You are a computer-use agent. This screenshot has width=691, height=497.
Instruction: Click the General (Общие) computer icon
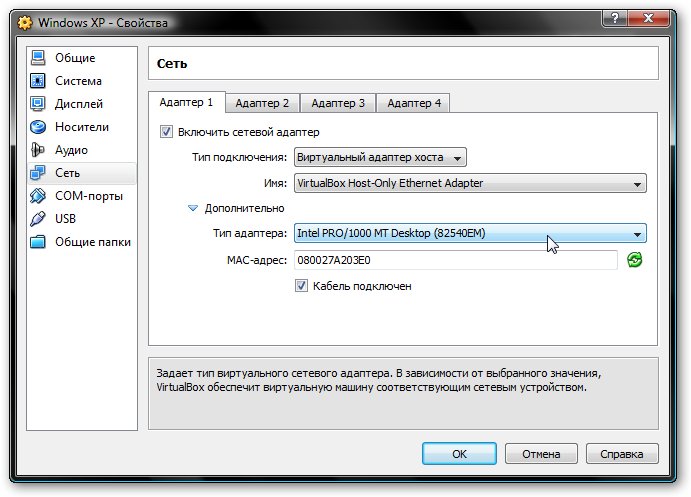[38, 58]
